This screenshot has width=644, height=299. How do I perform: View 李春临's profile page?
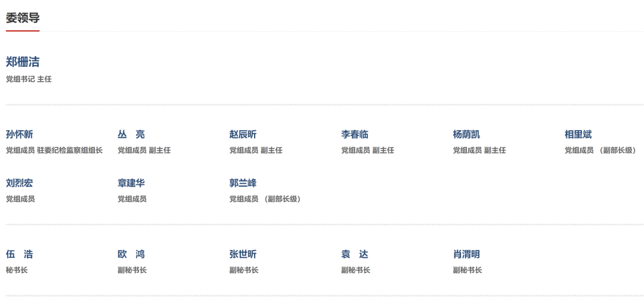click(355, 134)
